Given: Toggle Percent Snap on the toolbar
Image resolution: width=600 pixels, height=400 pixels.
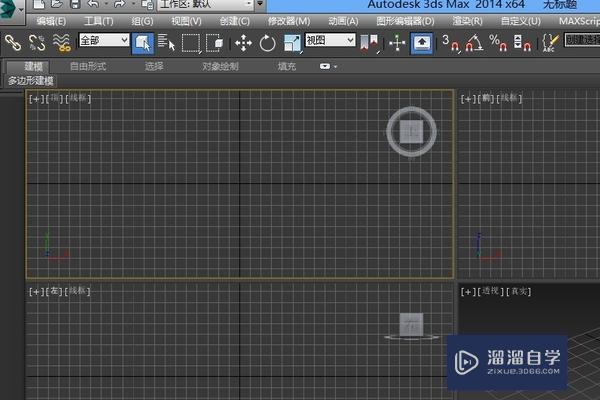Looking at the screenshot, I should tap(499, 42).
